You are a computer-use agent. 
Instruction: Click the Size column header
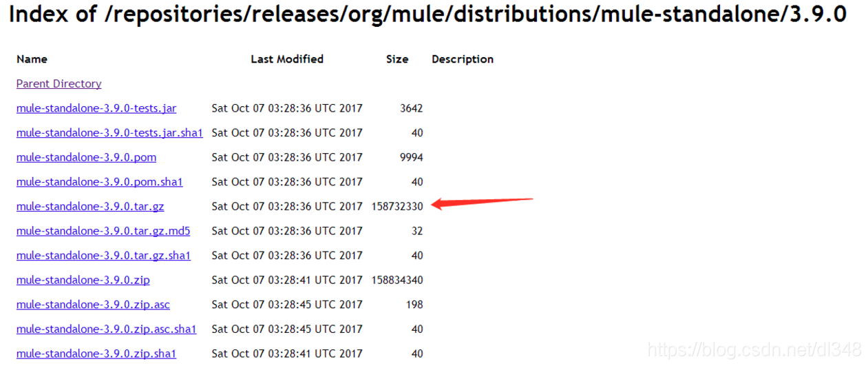tap(397, 59)
